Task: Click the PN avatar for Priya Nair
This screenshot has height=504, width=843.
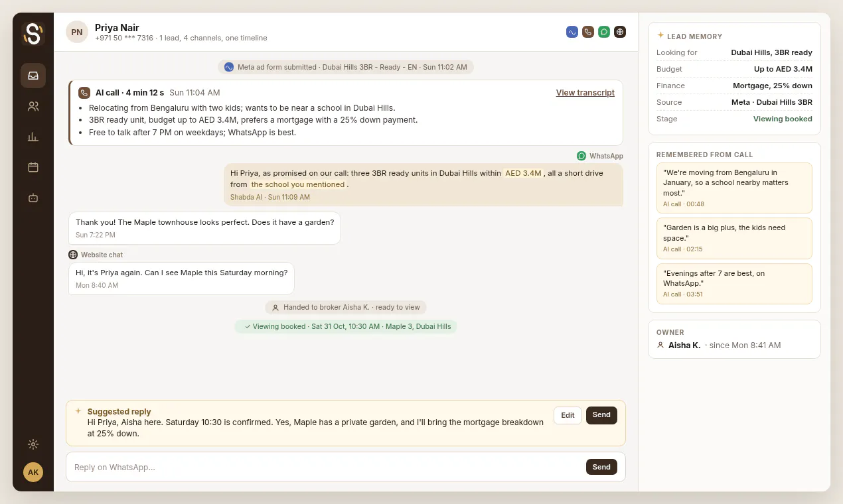Action: (77, 32)
